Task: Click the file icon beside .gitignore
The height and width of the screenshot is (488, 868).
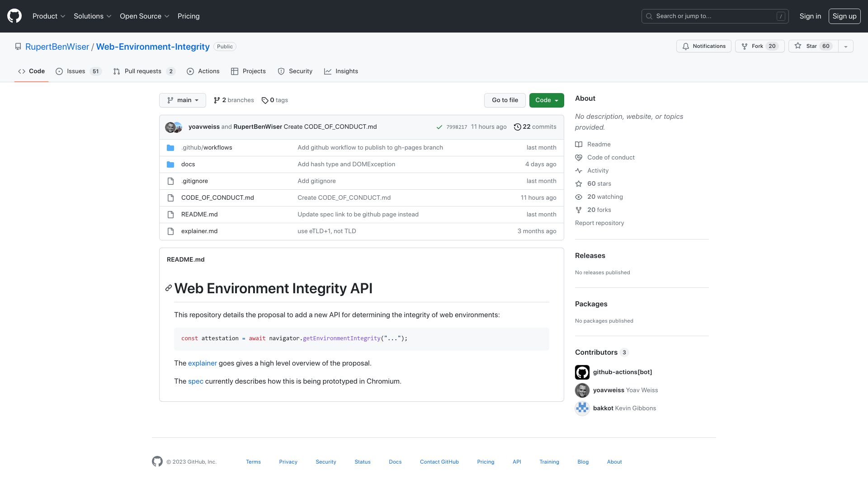Action: tap(170, 181)
